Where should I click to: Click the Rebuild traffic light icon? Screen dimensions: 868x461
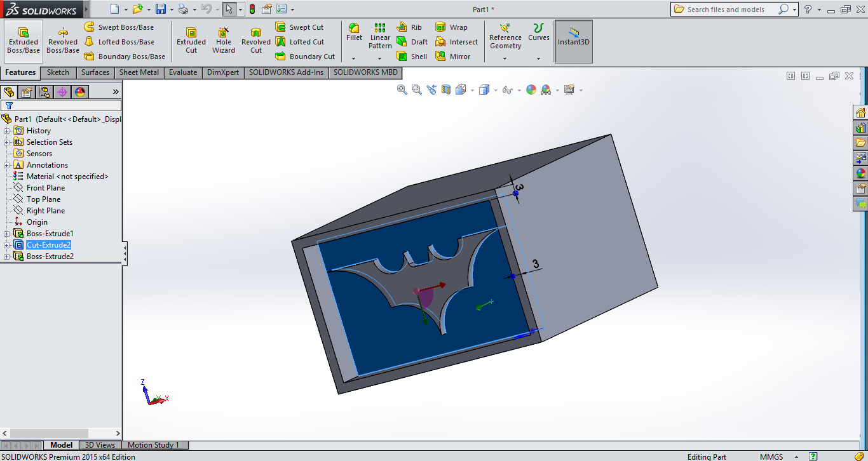[x=252, y=9]
